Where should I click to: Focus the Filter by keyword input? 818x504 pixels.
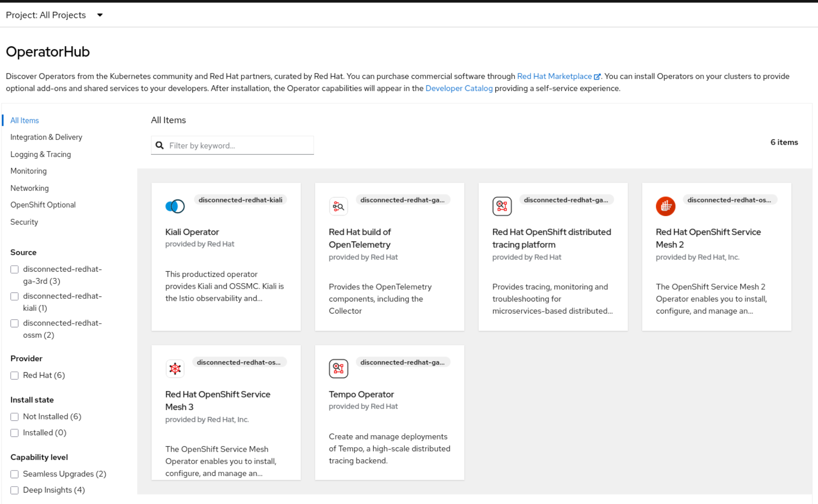click(x=239, y=146)
